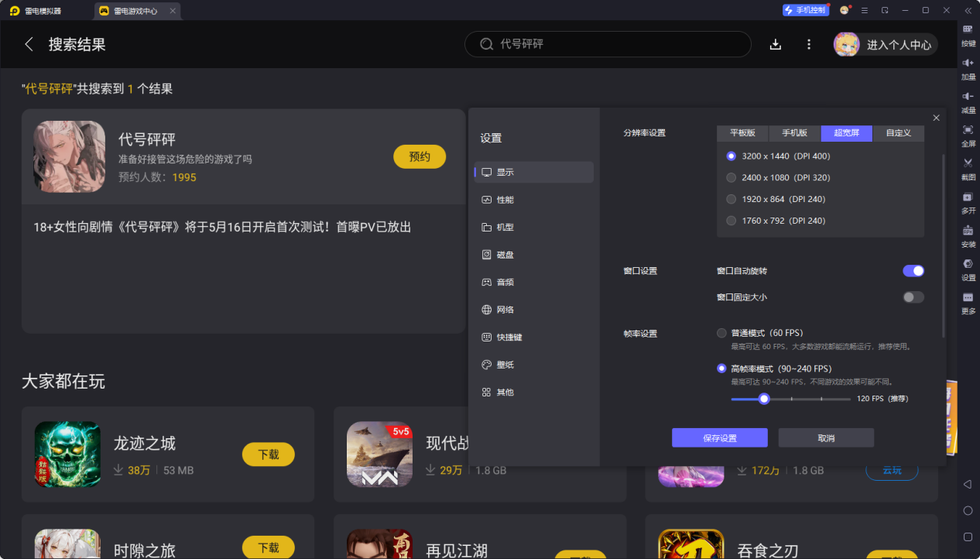Switch to the 手机版 resolution tab

click(x=794, y=133)
